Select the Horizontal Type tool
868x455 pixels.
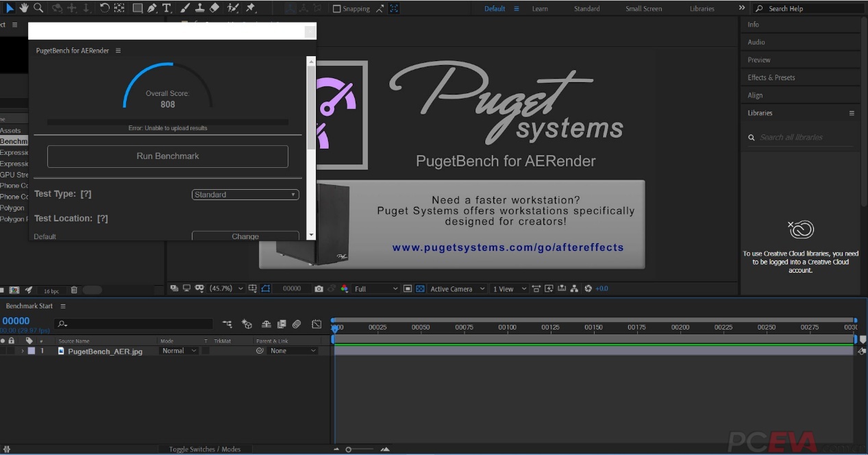[x=166, y=8]
